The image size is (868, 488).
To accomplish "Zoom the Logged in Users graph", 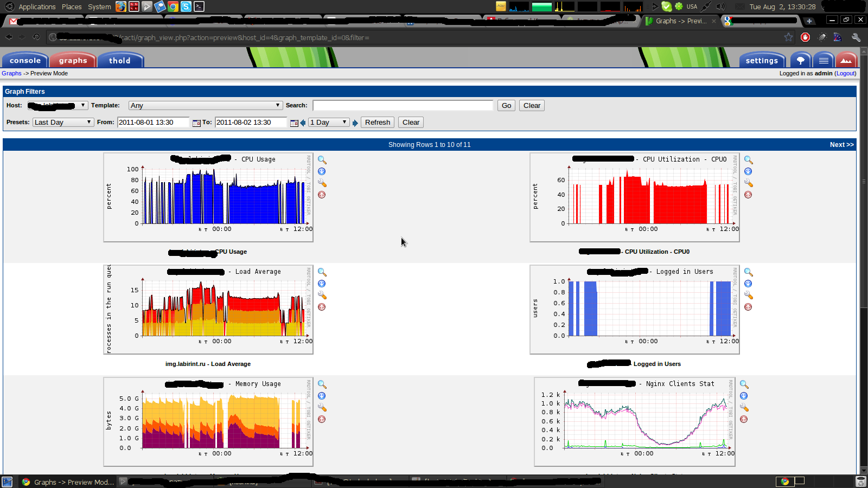I will click(x=749, y=272).
